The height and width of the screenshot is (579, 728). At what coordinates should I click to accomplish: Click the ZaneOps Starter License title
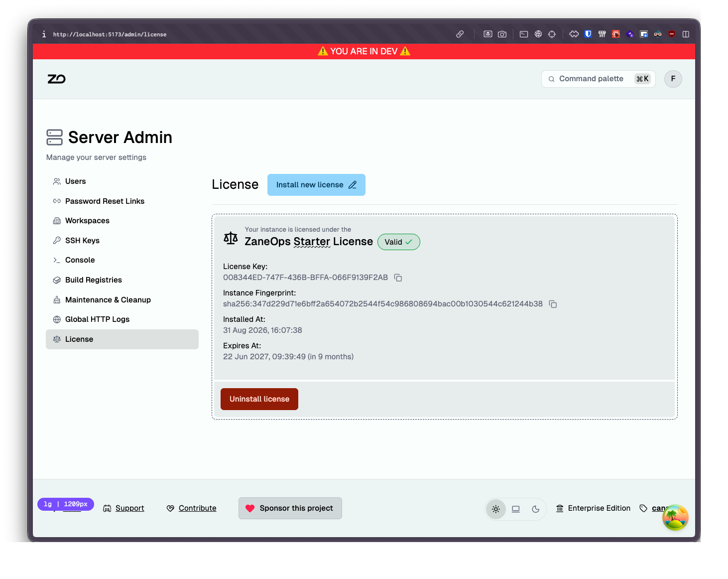(x=309, y=242)
